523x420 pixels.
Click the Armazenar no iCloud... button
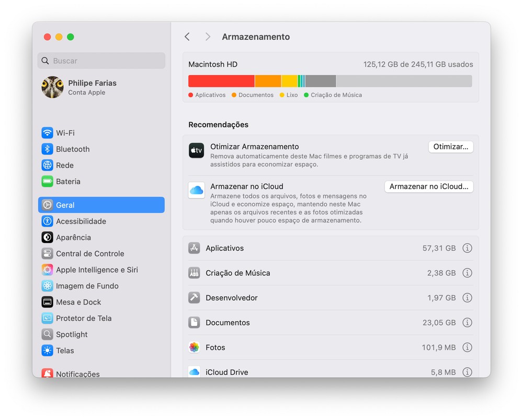pyautogui.click(x=429, y=186)
